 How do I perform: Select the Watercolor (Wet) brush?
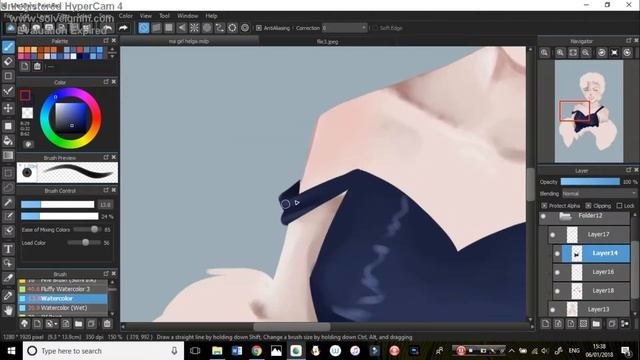62,308
